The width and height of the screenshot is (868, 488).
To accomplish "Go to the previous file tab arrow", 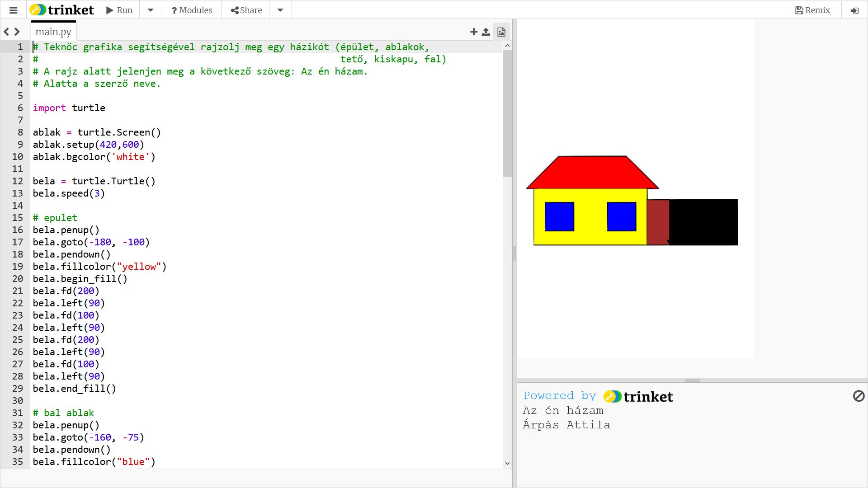I will click(x=6, y=32).
